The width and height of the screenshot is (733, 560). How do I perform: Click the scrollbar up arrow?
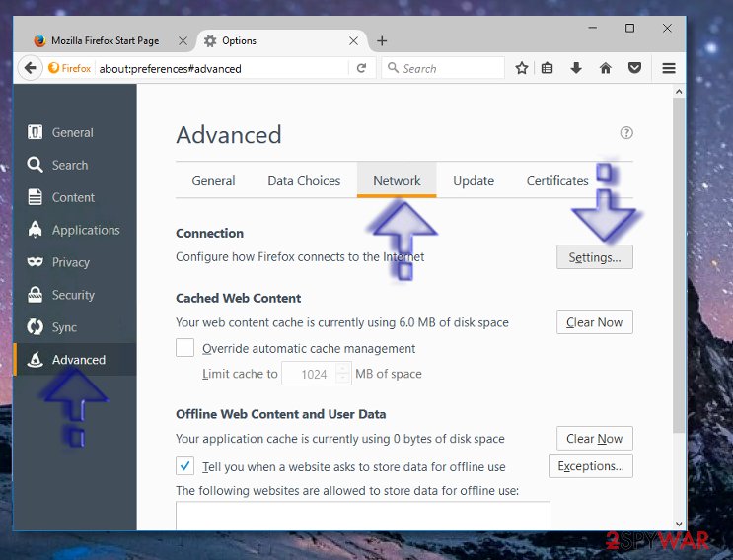coord(679,92)
